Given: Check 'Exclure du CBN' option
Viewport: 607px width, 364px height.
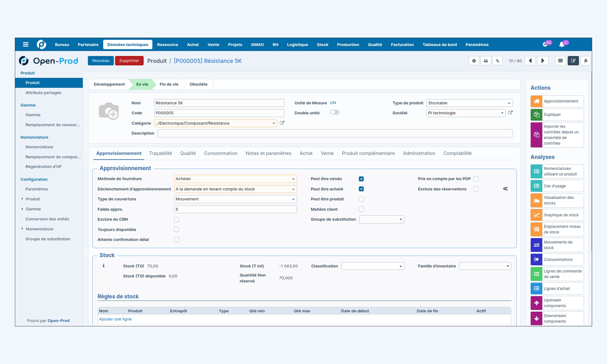Looking at the screenshot, I should tap(176, 219).
